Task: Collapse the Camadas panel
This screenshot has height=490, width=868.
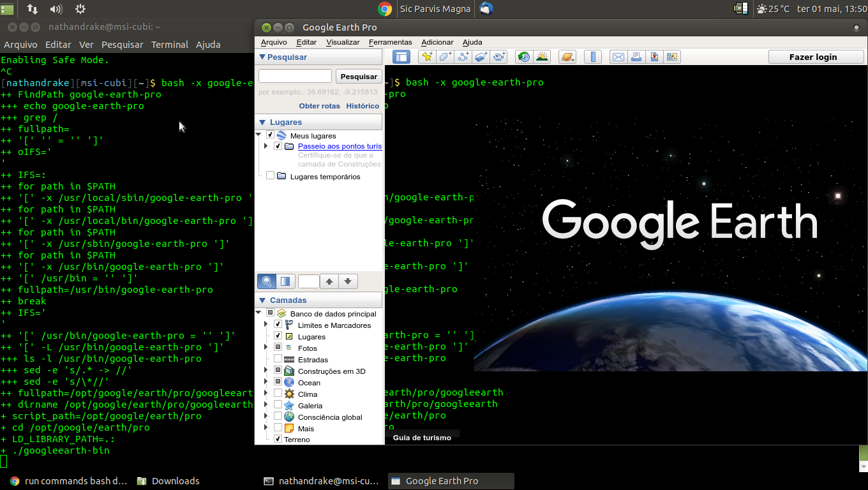Action: coord(262,300)
